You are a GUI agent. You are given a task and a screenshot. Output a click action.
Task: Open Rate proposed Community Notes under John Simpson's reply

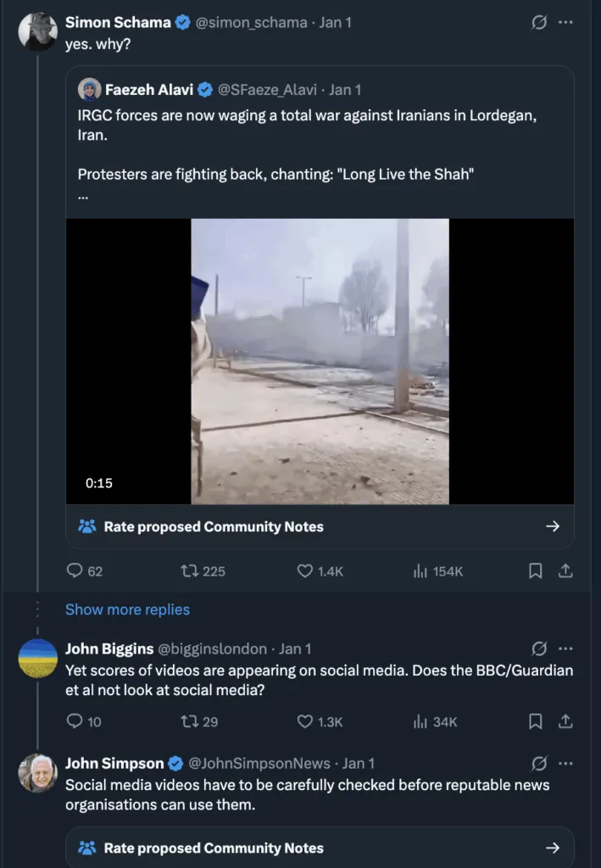pyautogui.click(x=320, y=848)
